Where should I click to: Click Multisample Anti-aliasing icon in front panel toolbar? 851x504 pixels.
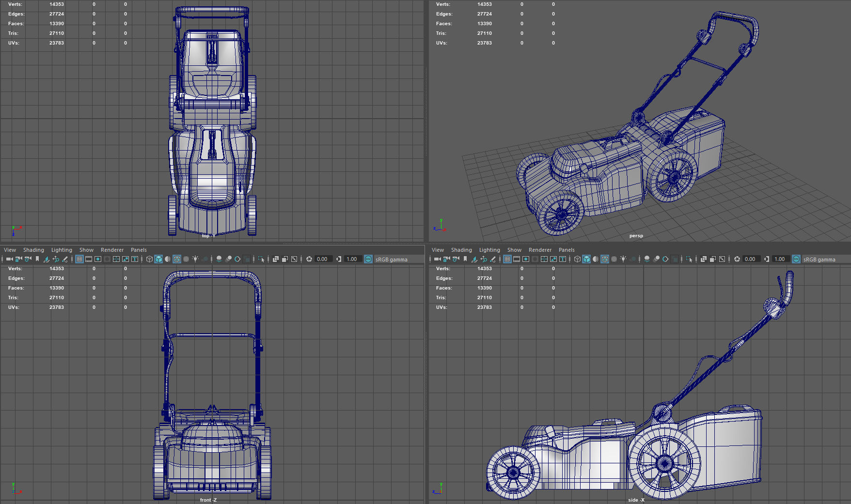tap(237, 259)
